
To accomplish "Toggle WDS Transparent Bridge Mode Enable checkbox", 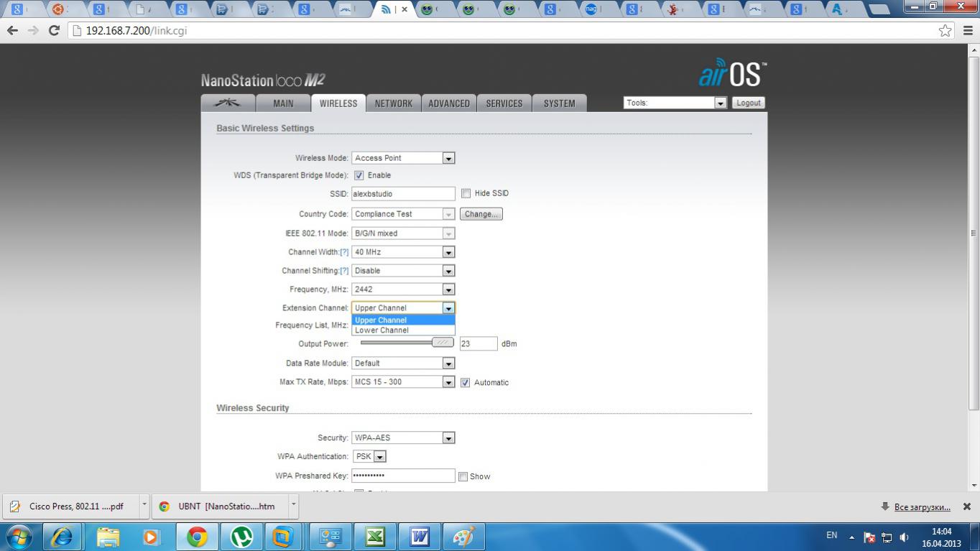I will coord(359,175).
